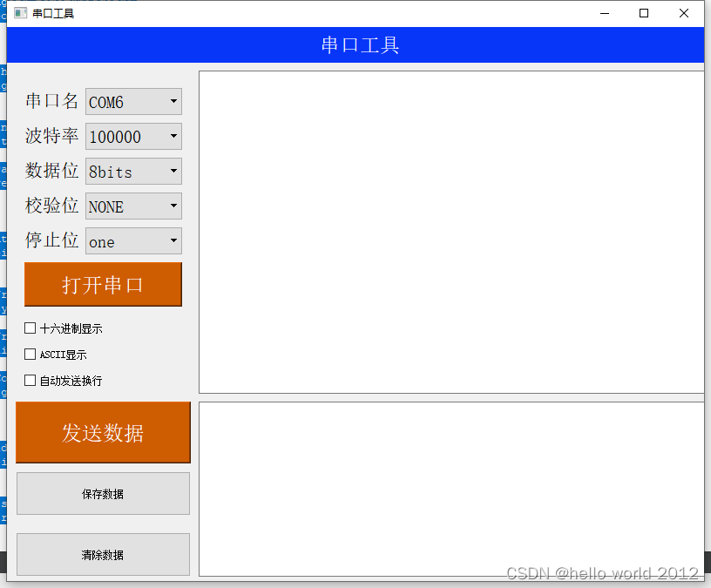Open the 串口名 COM6 dropdown
Viewport: 711px width, 588px height.
click(x=134, y=102)
